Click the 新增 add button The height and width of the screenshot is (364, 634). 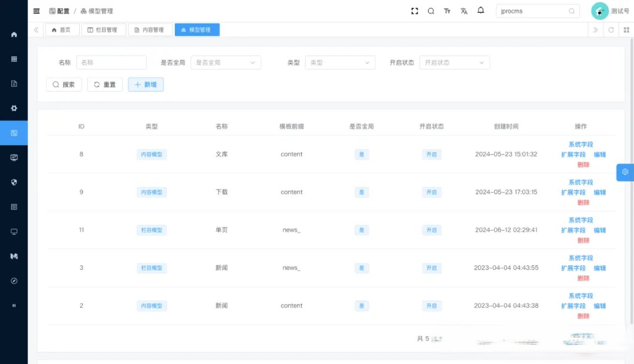click(146, 85)
